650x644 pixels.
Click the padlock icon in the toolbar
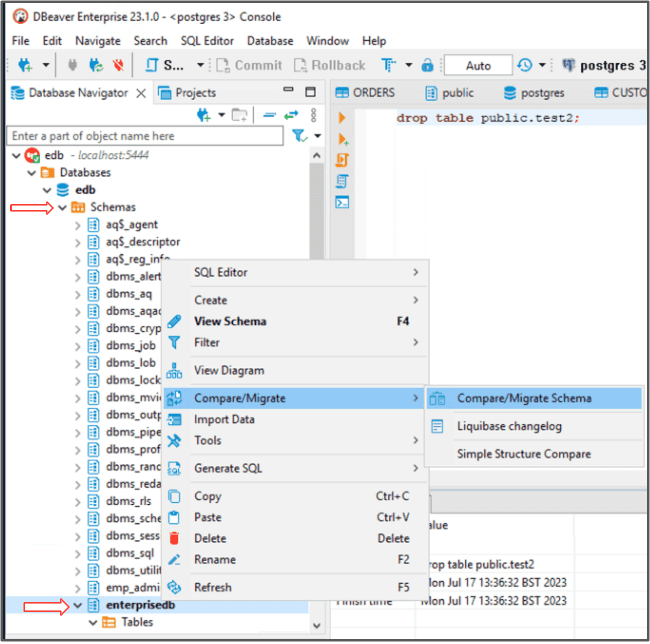coord(427,65)
